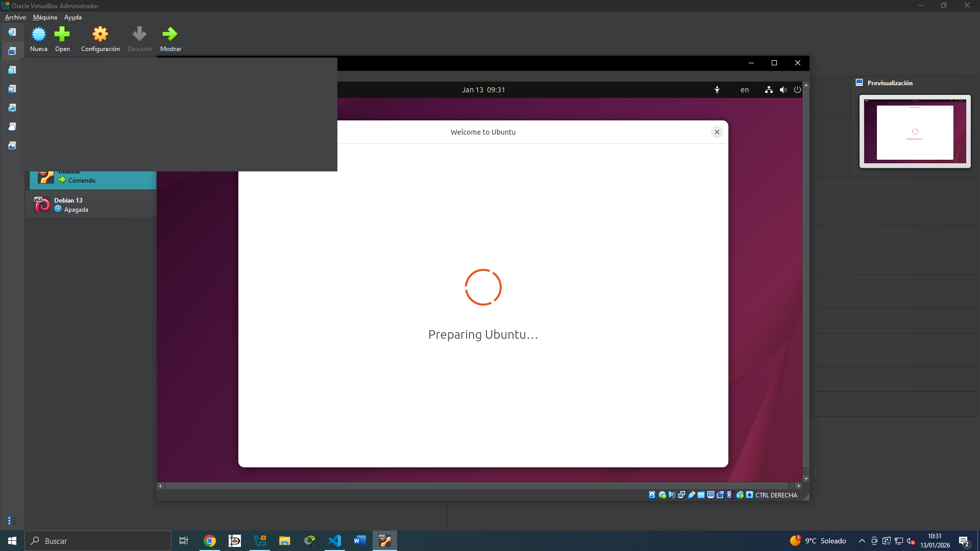Open Ubuntu power menu icon in top bar
Image resolution: width=980 pixels, height=551 pixels.
click(x=797, y=90)
